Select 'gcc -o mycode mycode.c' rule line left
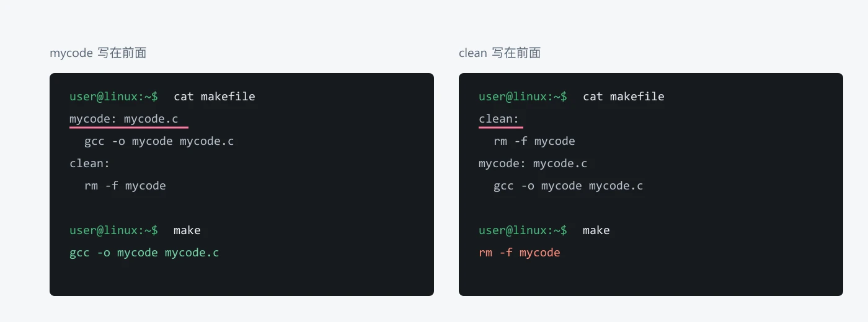 click(159, 141)
